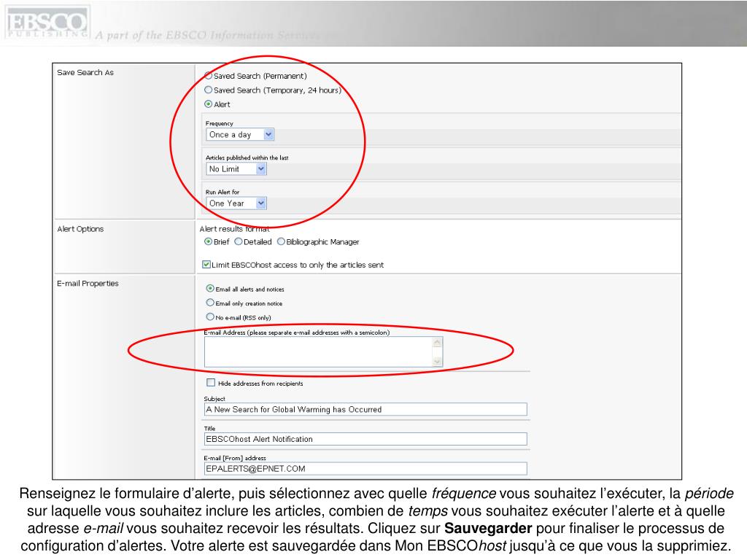The height and width of the screenshot is (560, 747).
Task: Open the Frequency 'Once a day' dropdown
Action: click(x=240, y=135)
